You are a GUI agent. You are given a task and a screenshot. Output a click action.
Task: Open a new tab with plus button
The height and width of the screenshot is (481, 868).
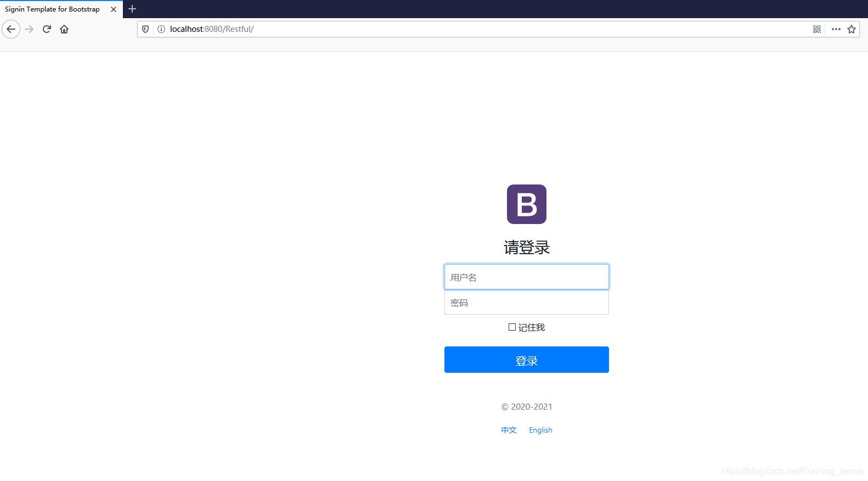[132, 9]
